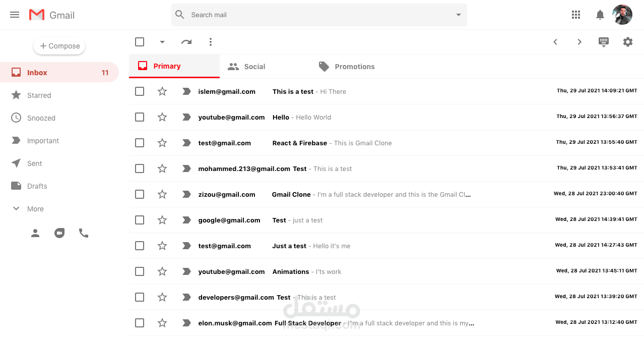Open the Sent folder
The image size is (644, 338).
59,163
